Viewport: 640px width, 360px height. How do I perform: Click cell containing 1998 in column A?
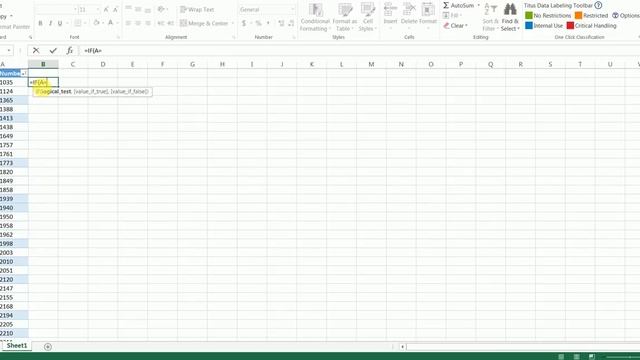point(14,244)
